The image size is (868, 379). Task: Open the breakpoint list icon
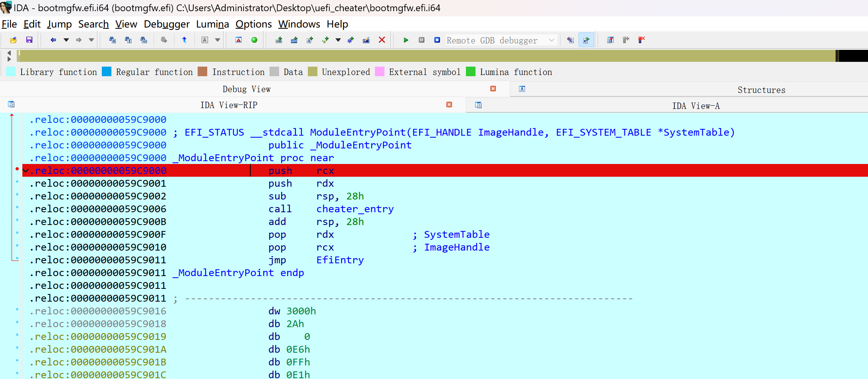coord(610,40)
